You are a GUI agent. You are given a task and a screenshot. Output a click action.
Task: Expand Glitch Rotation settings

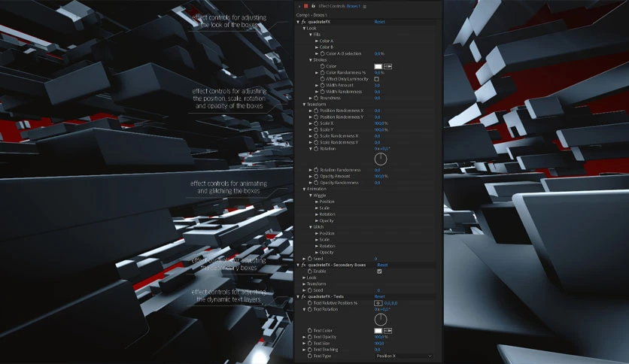click(317, 246)
